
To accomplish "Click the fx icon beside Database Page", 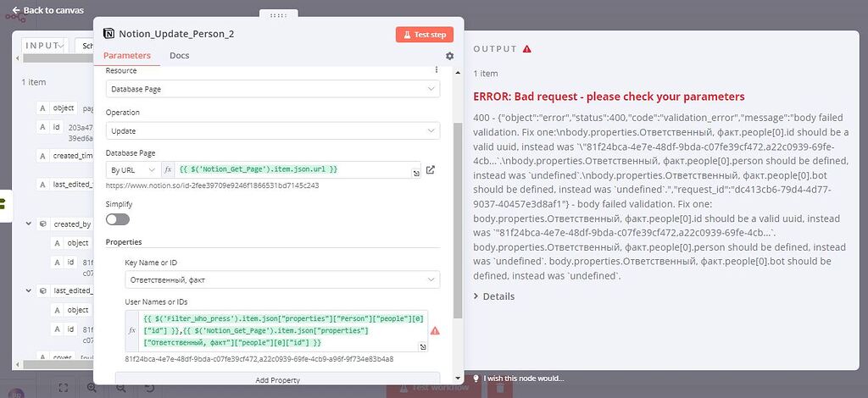I will point(168,170).
